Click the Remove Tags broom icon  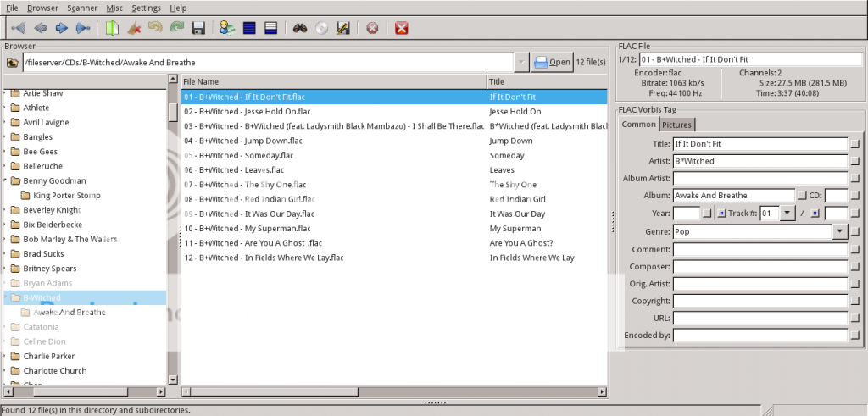[134, 28]
